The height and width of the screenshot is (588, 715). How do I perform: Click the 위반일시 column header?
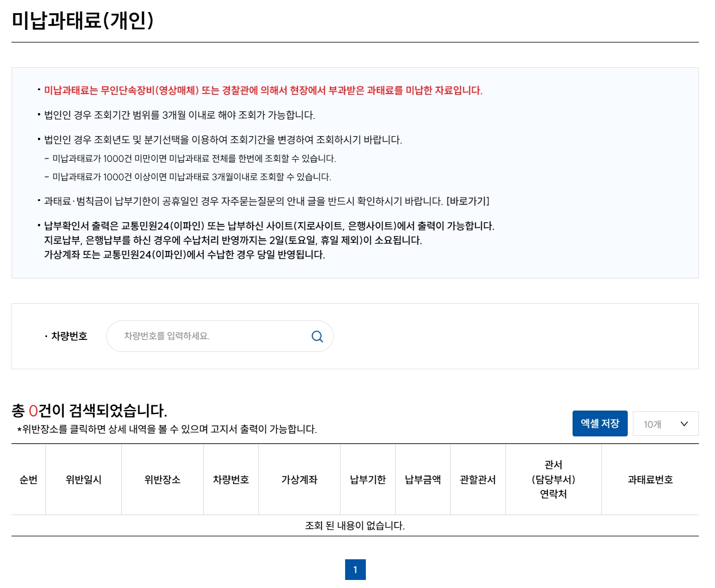point(83,479)
